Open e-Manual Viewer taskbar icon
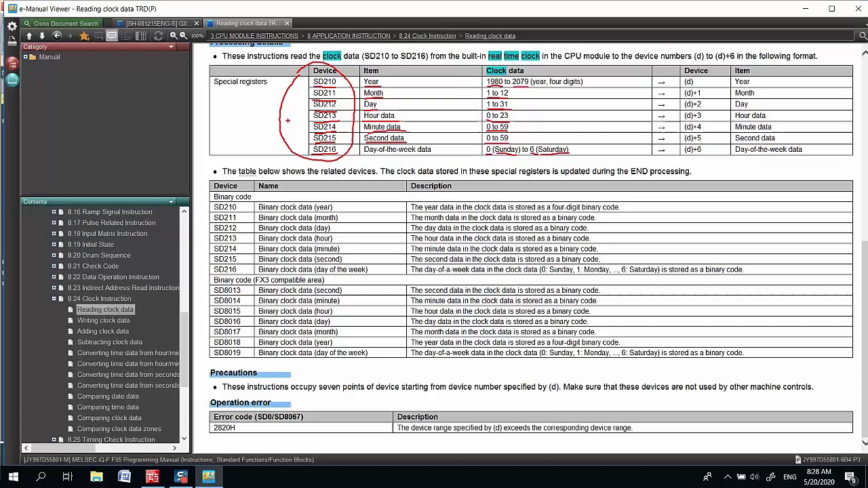Viewport: 868px width, 488px height. (x=208, y=476)
